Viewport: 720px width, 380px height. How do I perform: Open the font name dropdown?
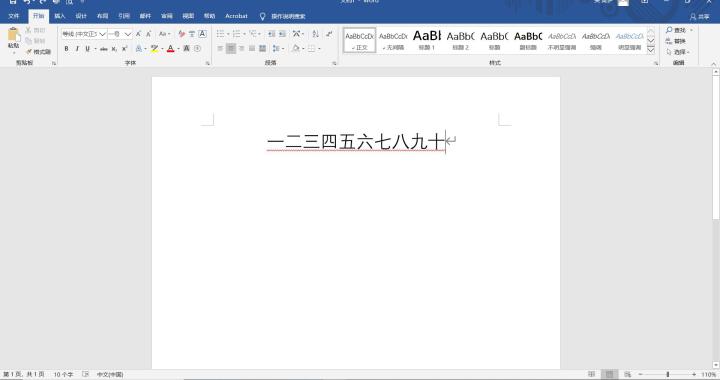[x=103, y=34]
